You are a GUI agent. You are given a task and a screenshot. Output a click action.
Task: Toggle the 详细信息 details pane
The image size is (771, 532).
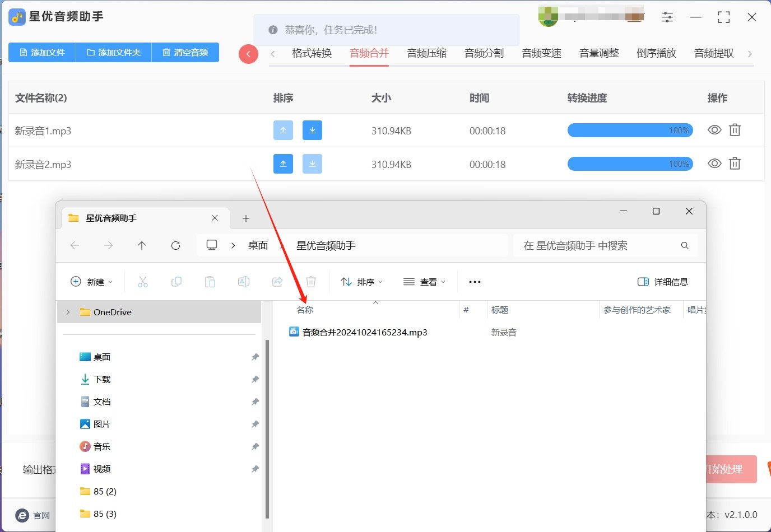(x=663, y=282)
